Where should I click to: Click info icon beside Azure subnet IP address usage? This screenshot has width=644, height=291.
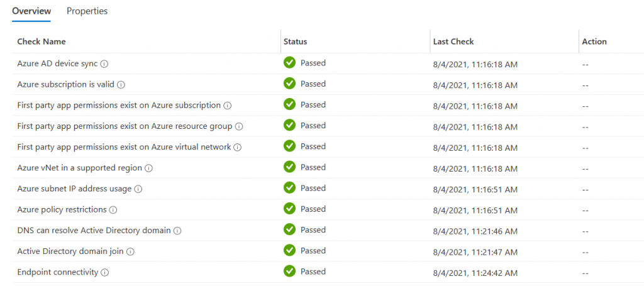click(138, 189)
